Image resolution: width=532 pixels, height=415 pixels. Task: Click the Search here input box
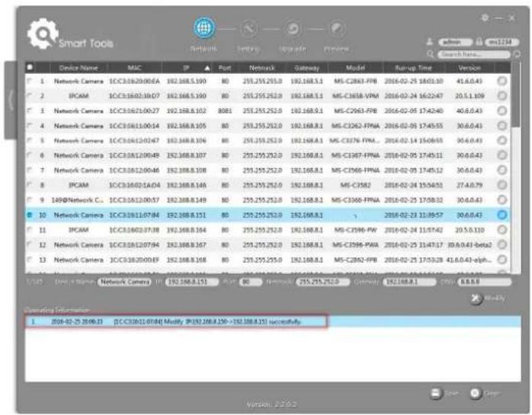coord(473,54)
